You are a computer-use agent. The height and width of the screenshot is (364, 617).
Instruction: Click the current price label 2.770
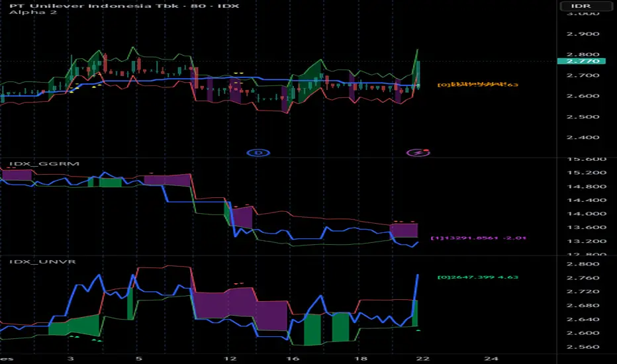tap(581, 61)
